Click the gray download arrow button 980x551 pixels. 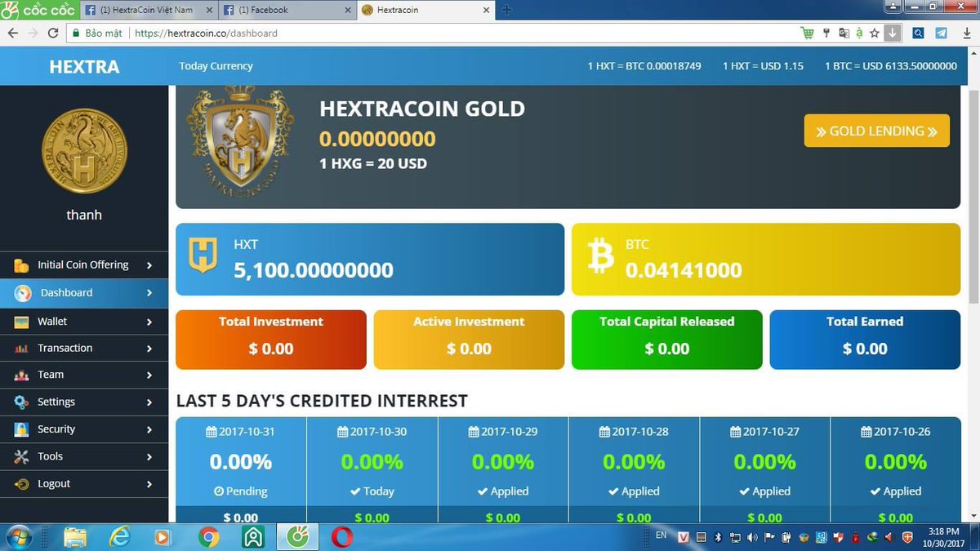click(x=893, y=33)
